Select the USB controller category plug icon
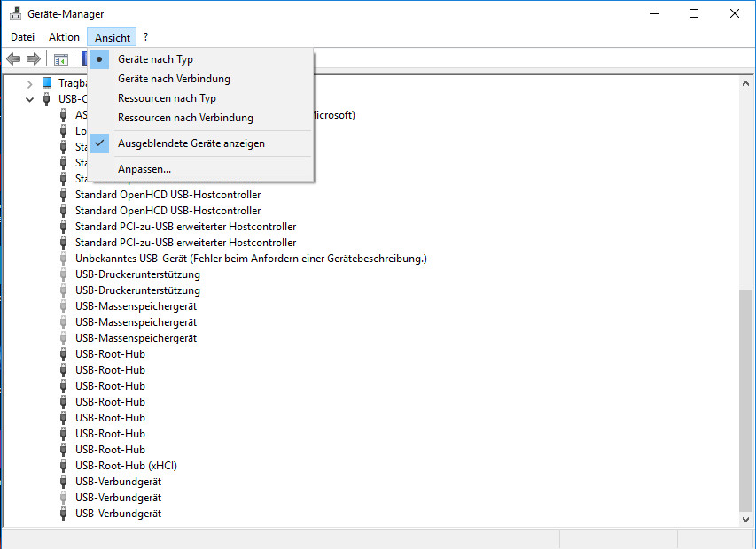The height and width of the screenshot is (549, 756). click(x=47, y=99)
